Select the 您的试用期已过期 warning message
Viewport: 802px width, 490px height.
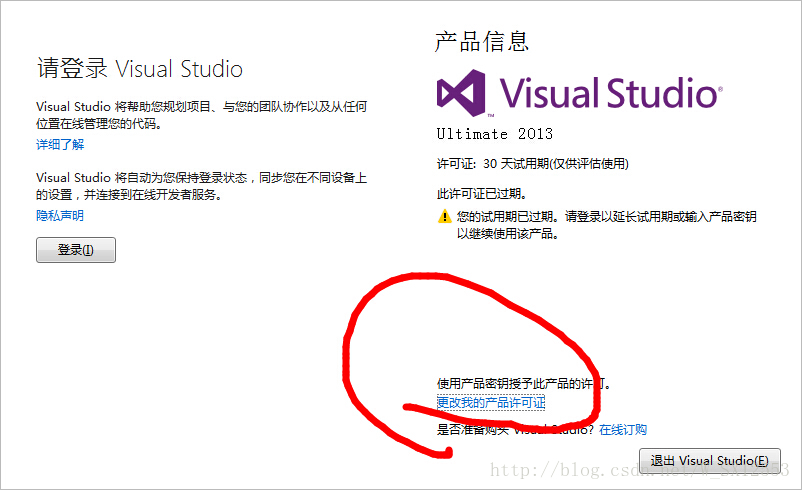[607, 225]
